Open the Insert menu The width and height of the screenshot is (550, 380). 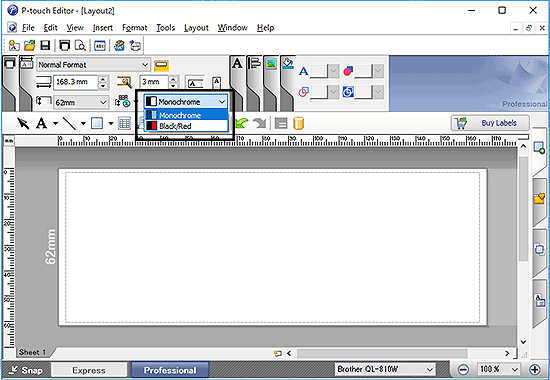click(102, 28)
